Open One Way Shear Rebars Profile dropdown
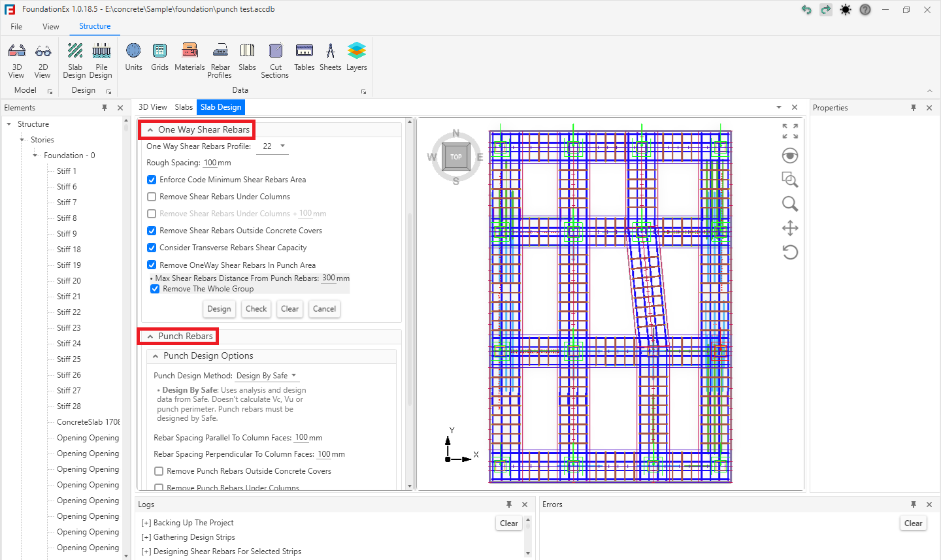 (274, 146)
